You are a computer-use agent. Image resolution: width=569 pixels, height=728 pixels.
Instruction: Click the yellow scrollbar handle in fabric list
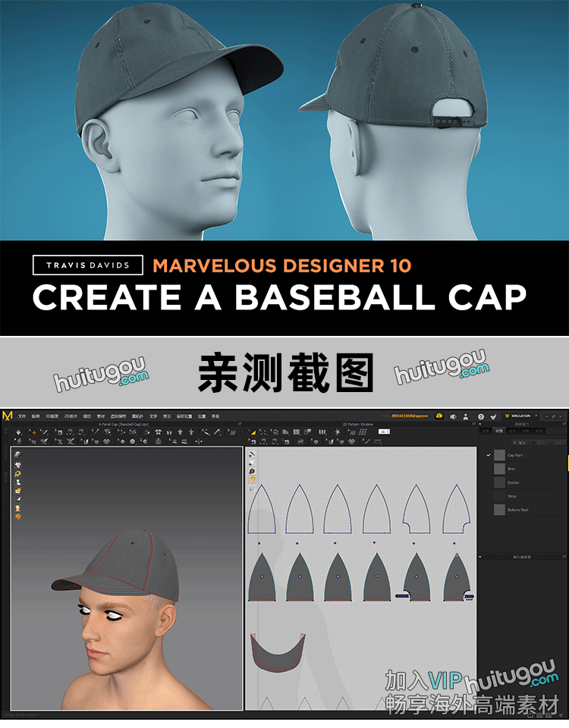coord(567,462)
